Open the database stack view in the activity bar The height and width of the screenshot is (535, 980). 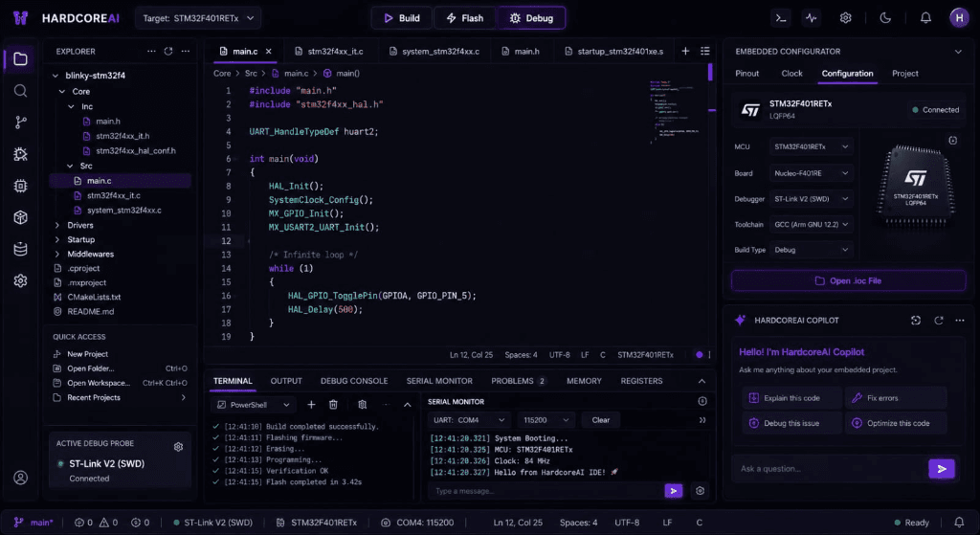pos(21,250)
